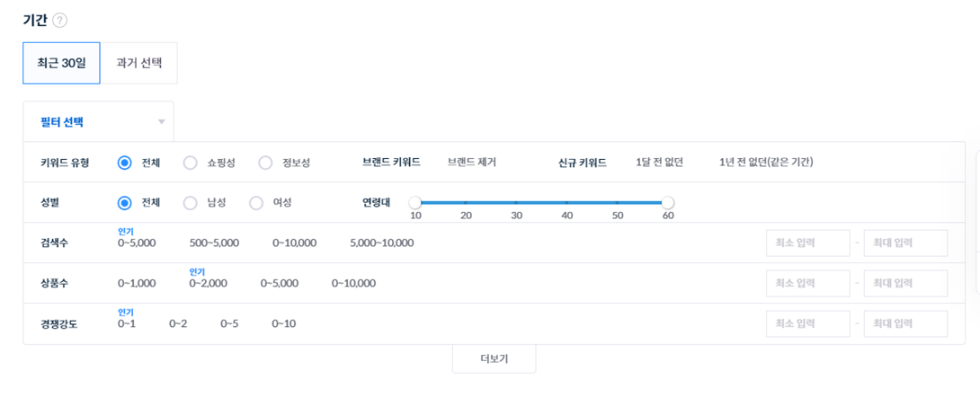Click the age slider's left handle at 10
Screen dimensions: 980x397
[x=415, y=203]
